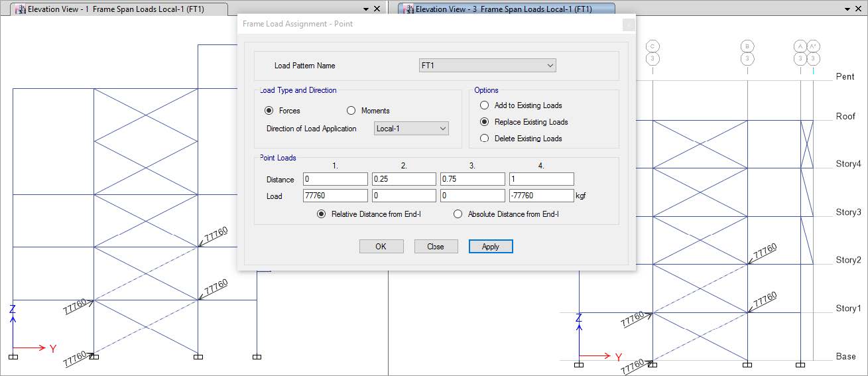
Task: Click the OK button
Action: pos(381,246)
